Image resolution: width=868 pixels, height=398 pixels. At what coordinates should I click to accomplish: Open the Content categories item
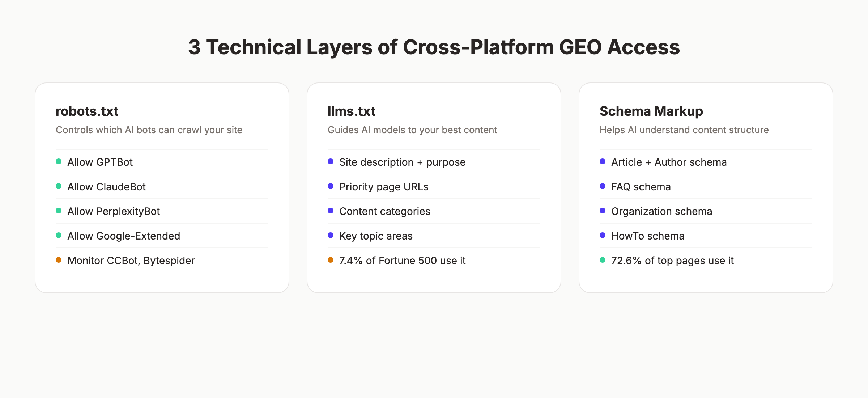pyautogui.click(x=384, y=211)
